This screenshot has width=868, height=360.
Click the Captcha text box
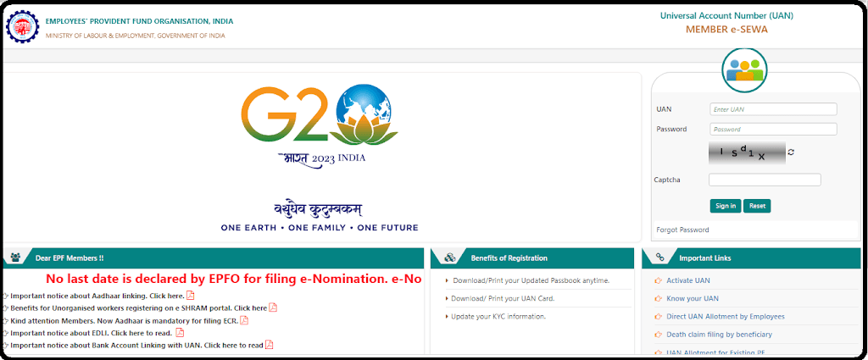(x=765, y=180)
